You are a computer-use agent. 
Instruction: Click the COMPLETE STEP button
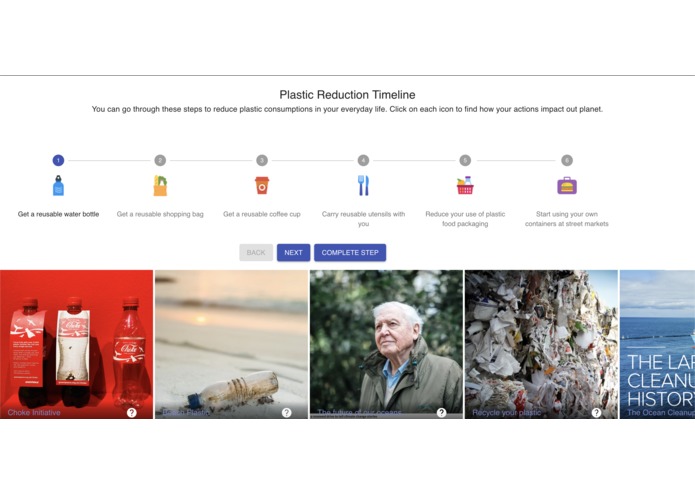click(350, 253)
